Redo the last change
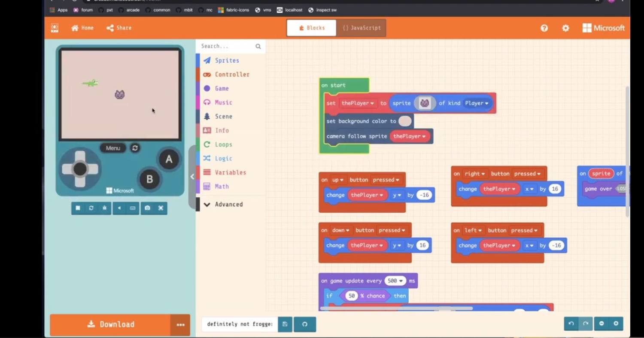 point(585,324)
